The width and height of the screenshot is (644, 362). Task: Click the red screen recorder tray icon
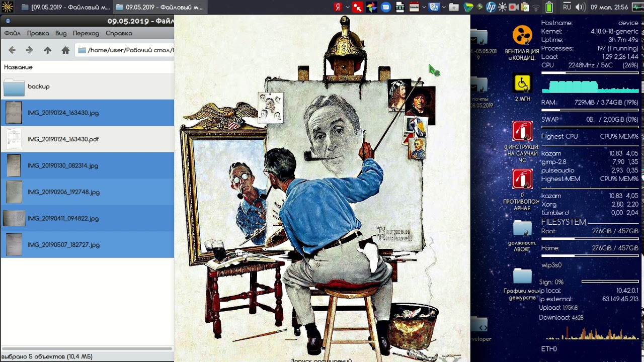514,7
